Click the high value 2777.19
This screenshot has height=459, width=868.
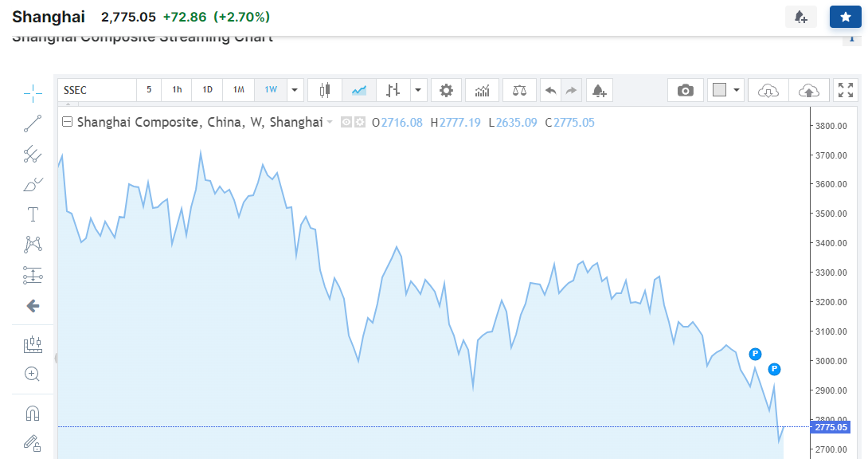tap(460, 123)
